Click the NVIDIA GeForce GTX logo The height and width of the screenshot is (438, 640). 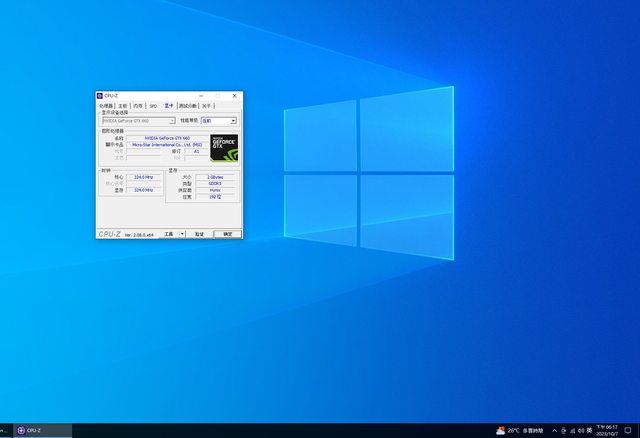[x=224, y=148]
